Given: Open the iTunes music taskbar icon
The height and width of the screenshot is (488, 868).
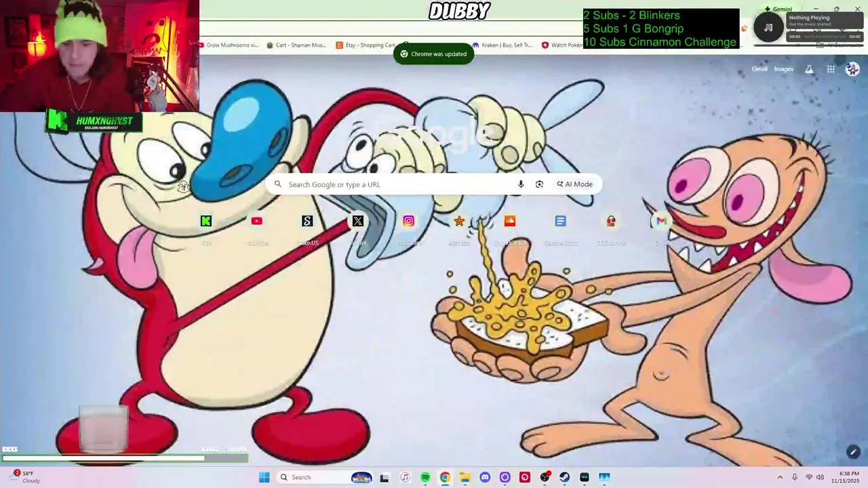Looking at the screenshot, I should coord(405,477).
